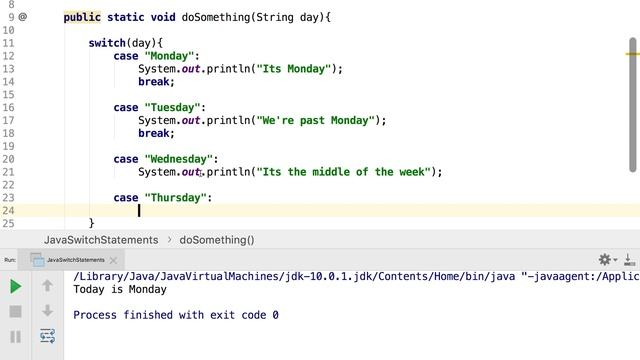Image resolution: width=640 pixels, height=360 pixels.
Task: Place the cursor on case "Thursday"
Action: [x=163, y=198]
